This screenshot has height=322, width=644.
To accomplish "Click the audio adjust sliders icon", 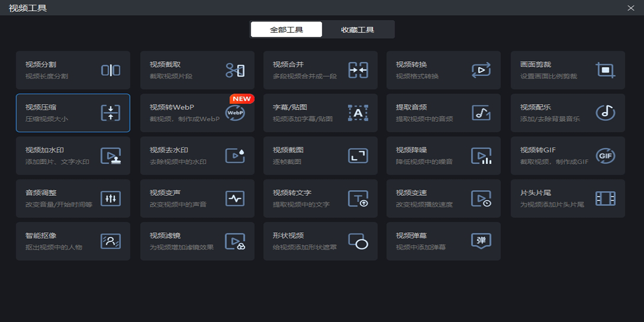I will (x=111, y=199).
